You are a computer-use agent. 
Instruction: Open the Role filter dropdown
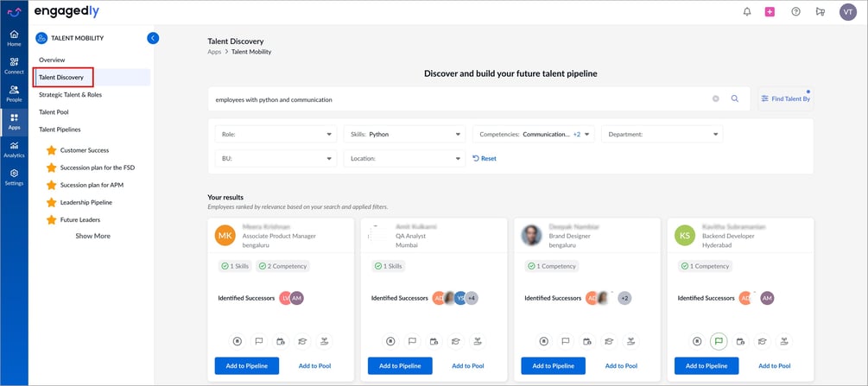coord(276,134)
